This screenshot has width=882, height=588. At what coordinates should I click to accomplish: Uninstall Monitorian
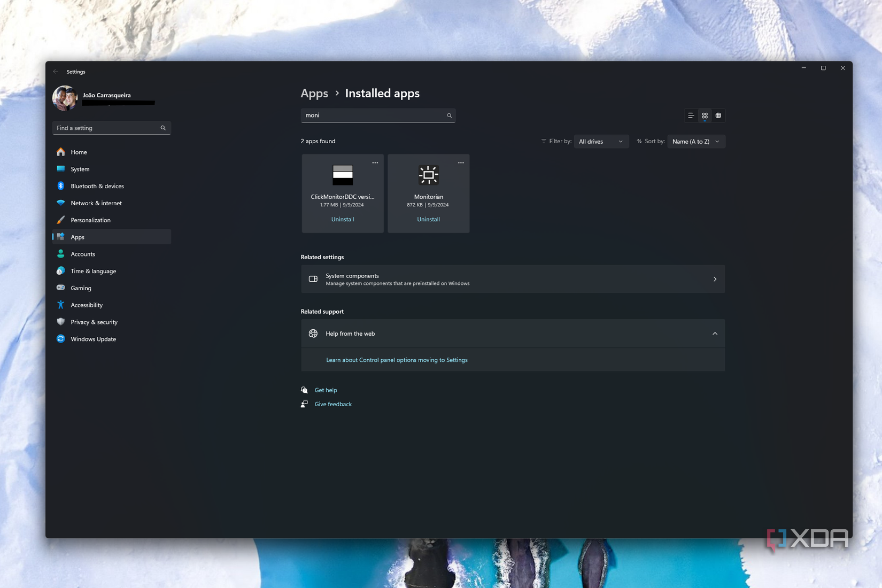[428, 219]
